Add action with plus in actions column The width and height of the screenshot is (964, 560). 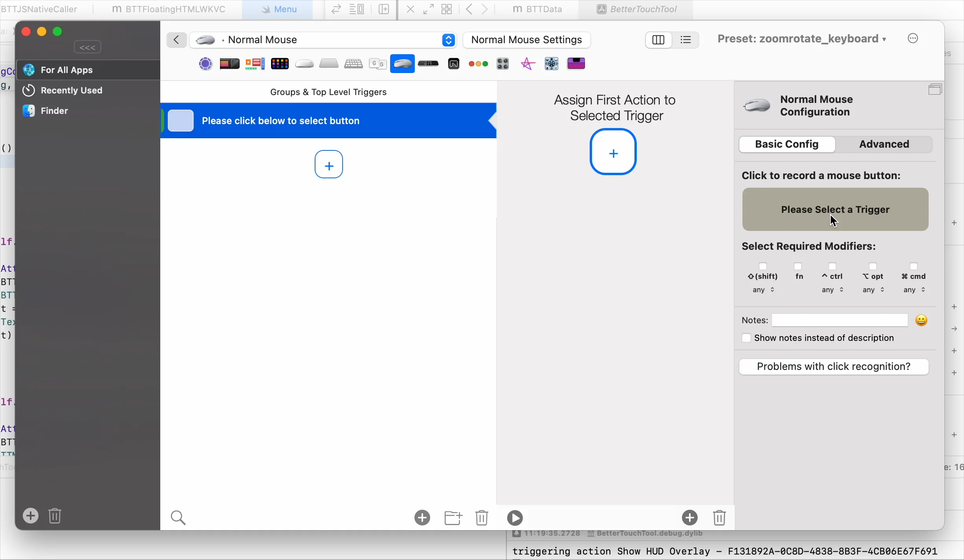tap(690, 518)
